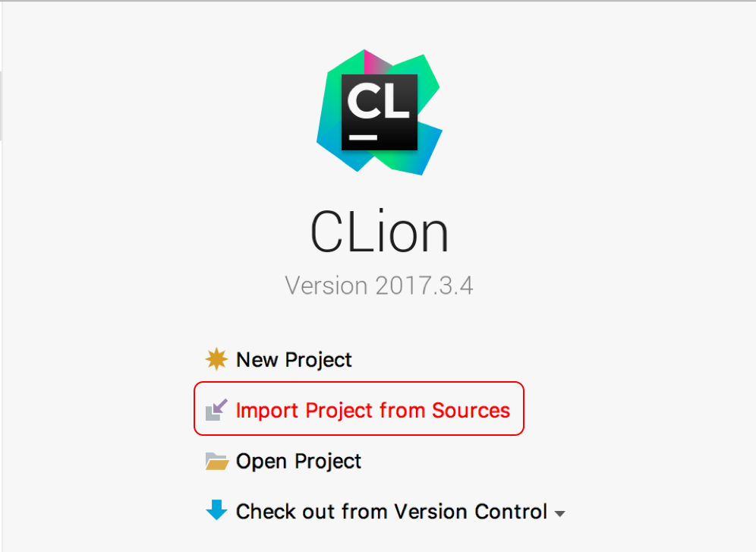Select the New Project label
Image resolution: width=756 pixels, height=552 pixels.
294,360
